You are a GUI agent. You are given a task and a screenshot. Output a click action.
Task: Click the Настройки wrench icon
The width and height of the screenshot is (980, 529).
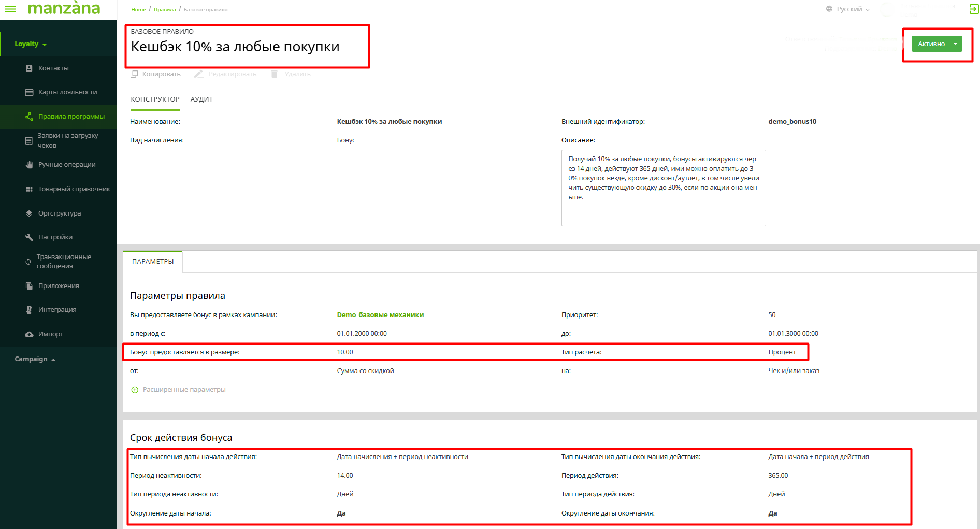tap(29, 237)
